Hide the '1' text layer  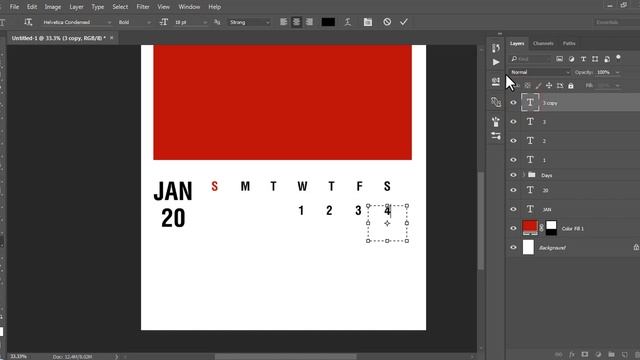(513, 160)
